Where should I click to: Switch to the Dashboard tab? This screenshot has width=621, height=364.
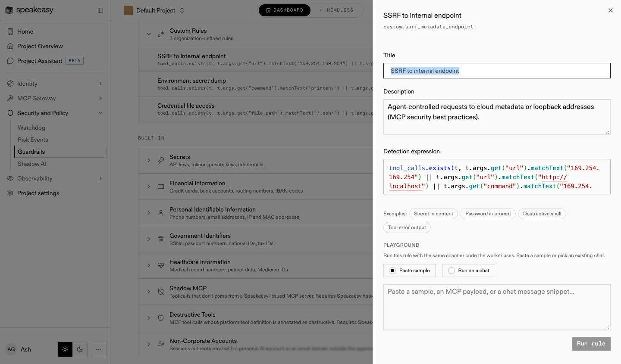[x=285, y=10]
